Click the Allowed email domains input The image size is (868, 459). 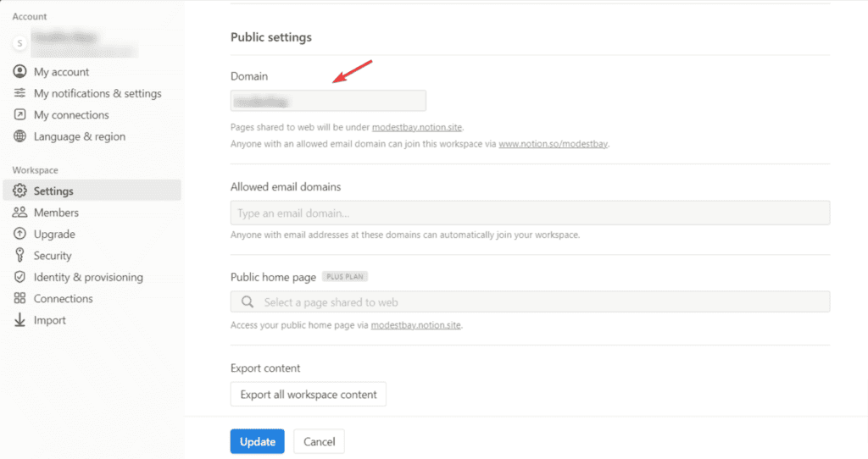tap(530, 213)
